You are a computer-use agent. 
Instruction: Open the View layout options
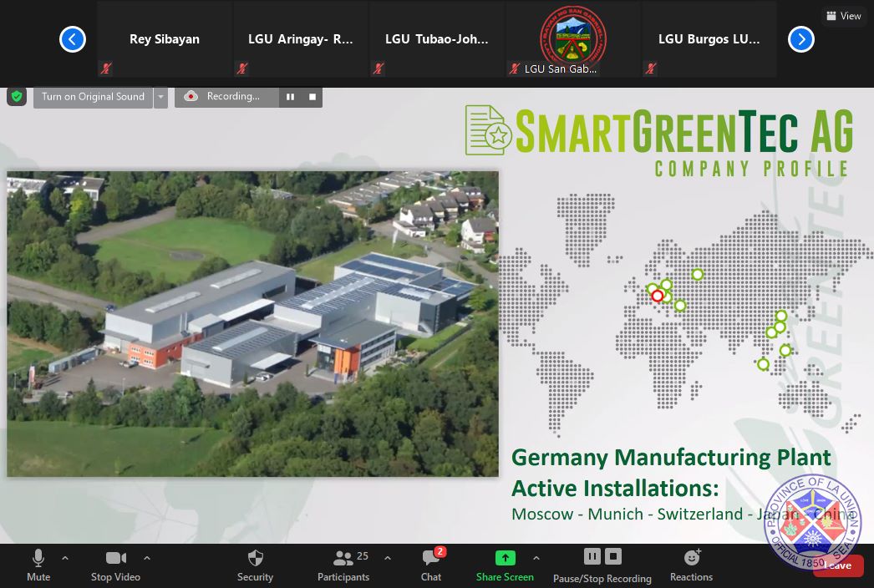[844, 16]
